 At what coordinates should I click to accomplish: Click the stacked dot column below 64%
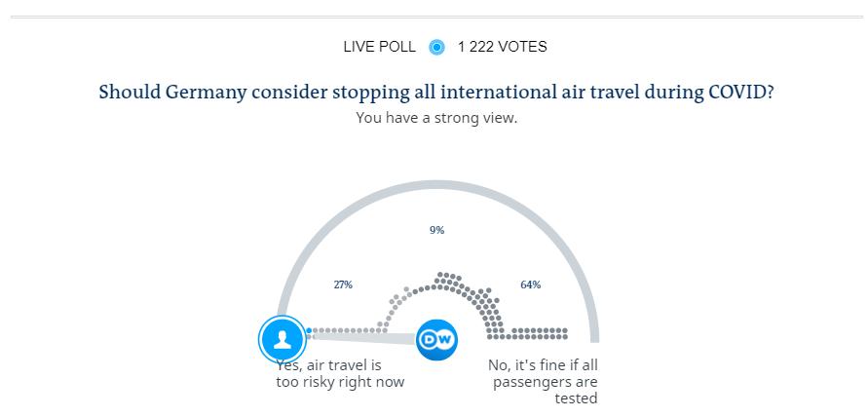click(495, 317)
